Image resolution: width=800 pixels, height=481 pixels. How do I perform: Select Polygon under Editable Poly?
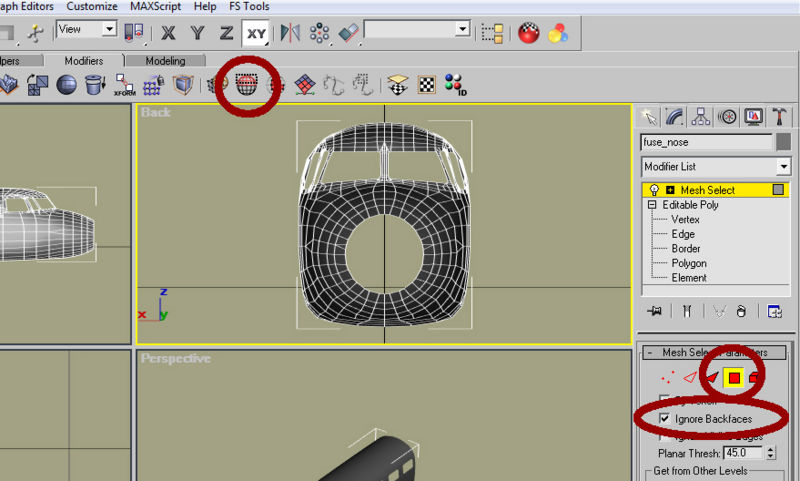click(689, 263)
